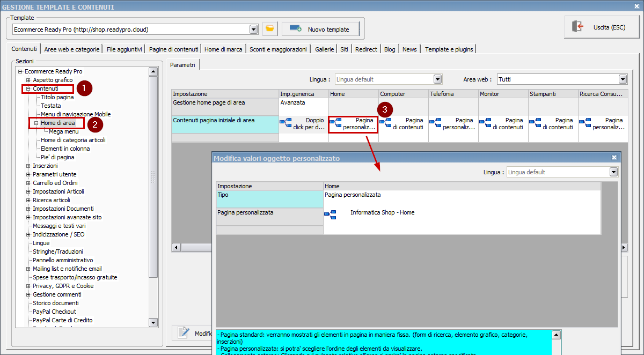
Task: Open the Sconti e maggiorazioni tab
Action: (x=278, y=49)
